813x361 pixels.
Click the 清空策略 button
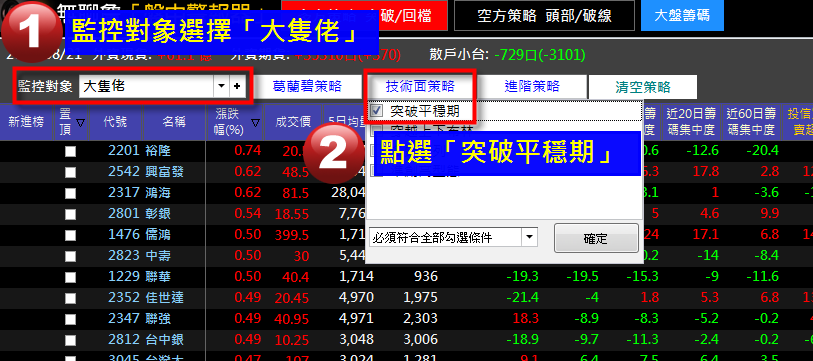tap(643, 87)
